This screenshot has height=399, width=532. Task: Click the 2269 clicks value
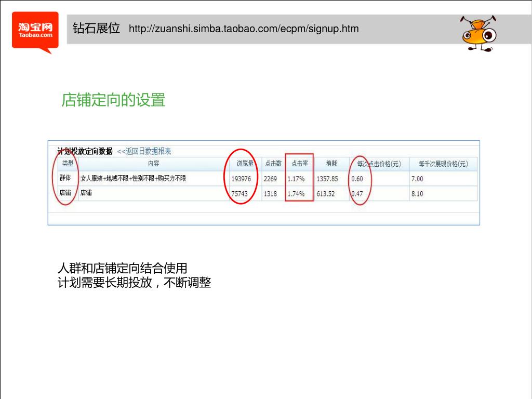[x=270, y=179]
